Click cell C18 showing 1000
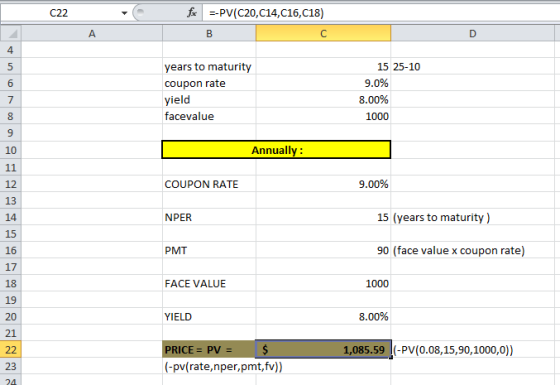The image size is (560, 385). coord(323,283)
